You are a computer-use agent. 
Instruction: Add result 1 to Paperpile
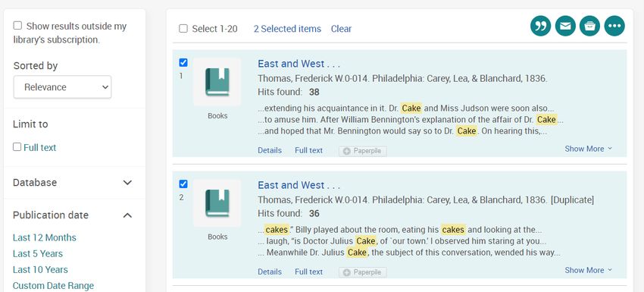pos(363,151)
